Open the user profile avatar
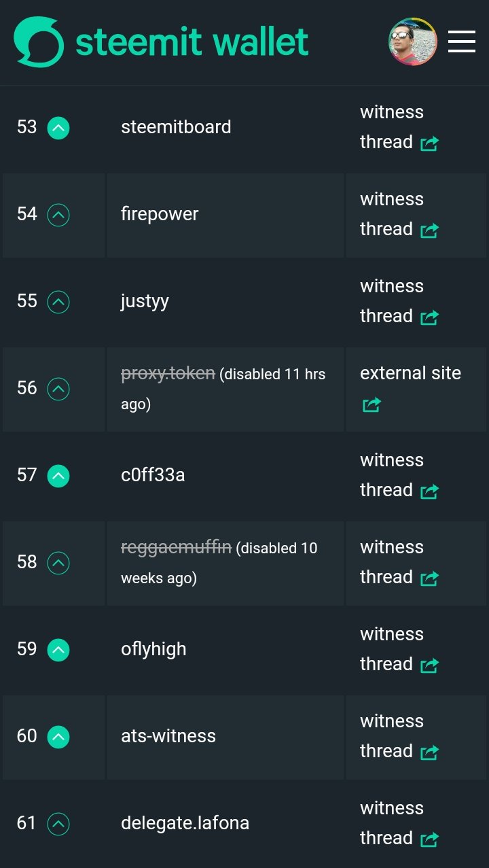489x868 pixels. point(412,41)
